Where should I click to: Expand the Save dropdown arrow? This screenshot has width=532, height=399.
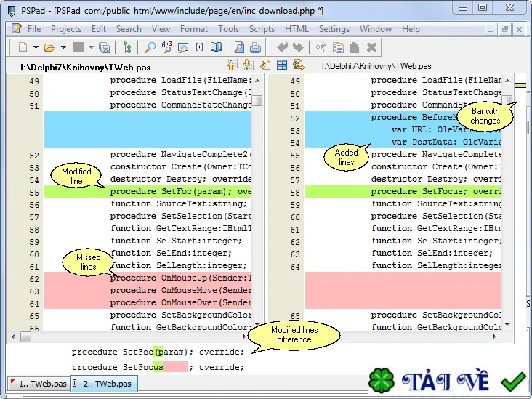91,47
